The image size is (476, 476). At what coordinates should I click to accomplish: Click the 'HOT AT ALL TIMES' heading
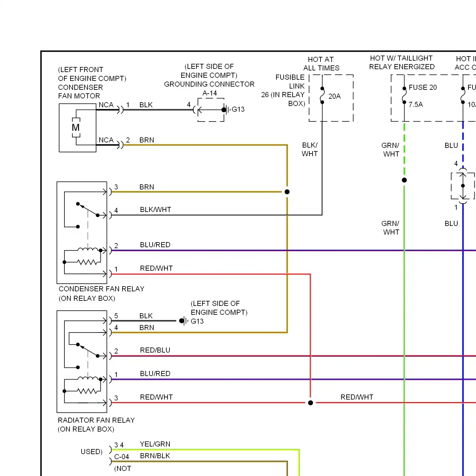click(x=321, y=63)
